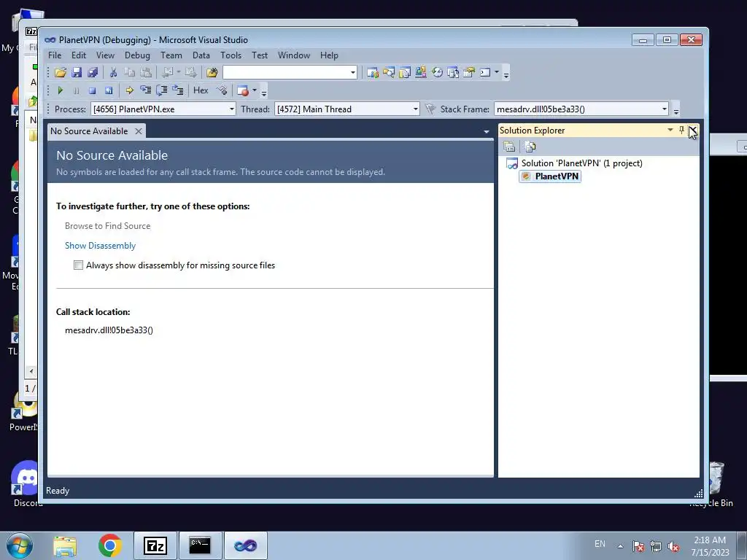
Task: Enable always show disassembly checkbox
Action: point(78,265)
